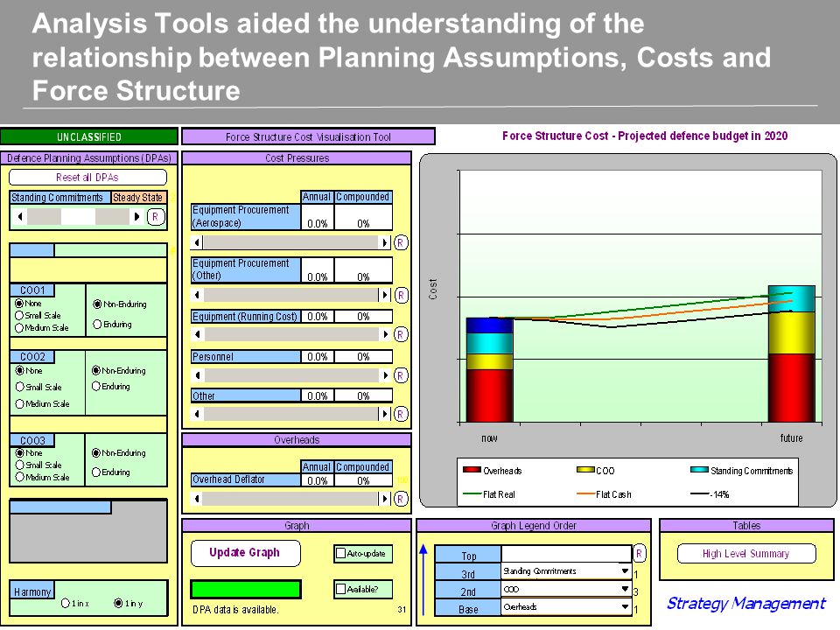Image resolution: width=840 pixels, height=630 pixels.
Task: Click left arrow of Equipment Procurement (Aerospace) scrollbar
Action: click(197, 242)
